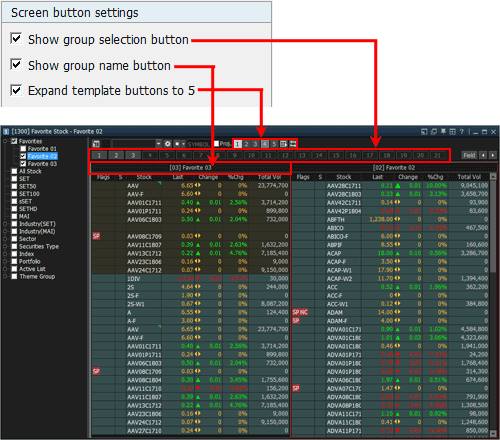Uncheck Show group selection button checkbox
Viewport: 500px width, 440px height.
[16, 39]
